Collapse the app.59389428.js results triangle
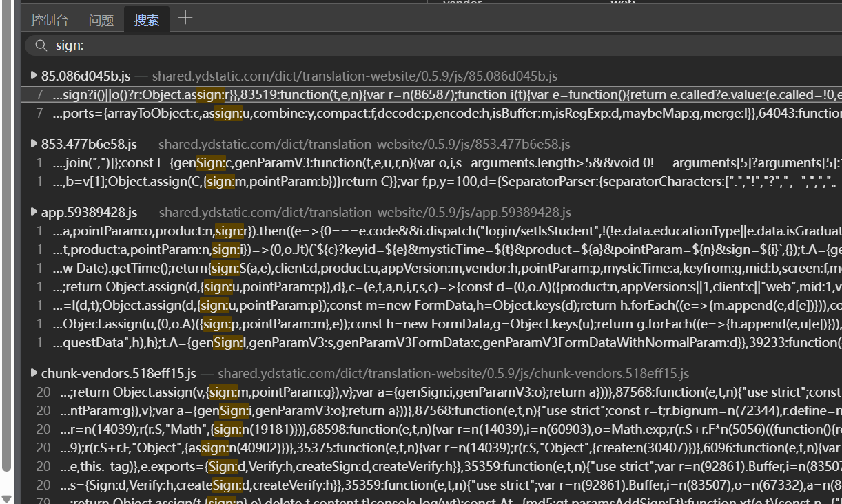 point(34,212)
